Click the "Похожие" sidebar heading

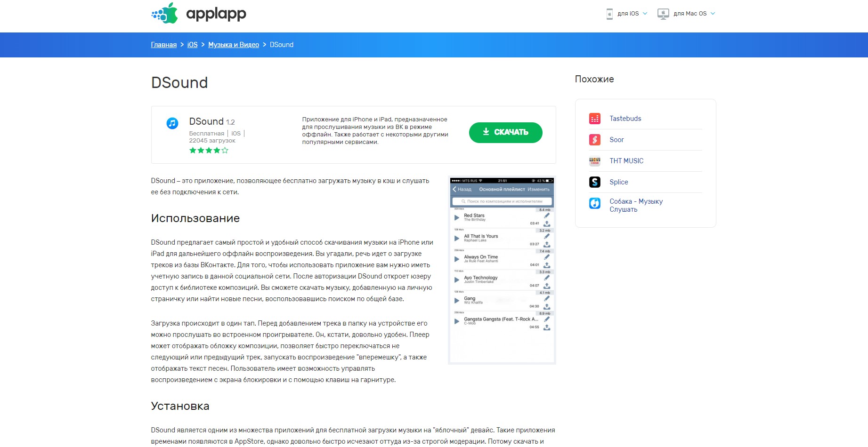pos(594,79)
